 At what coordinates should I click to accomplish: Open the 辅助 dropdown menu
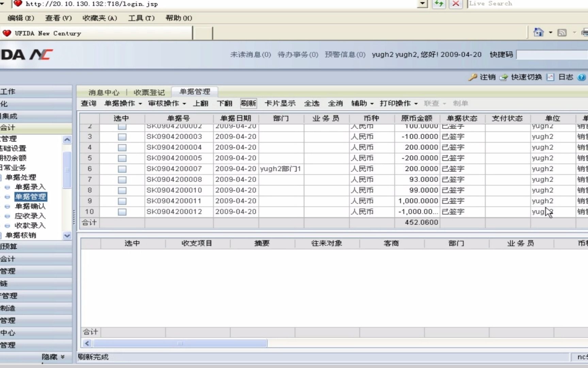(362, 103)
